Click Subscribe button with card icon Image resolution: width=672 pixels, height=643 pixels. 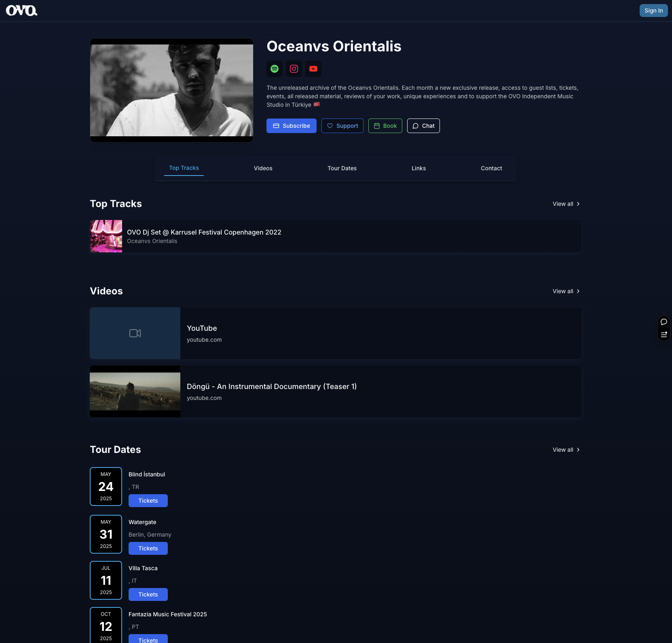[x=291, y=126]
